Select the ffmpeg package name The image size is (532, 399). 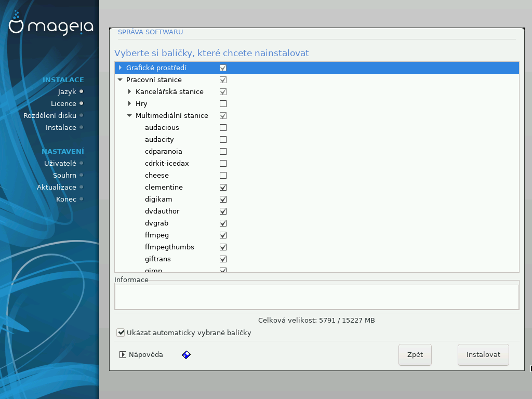click(x=157, y=235)
